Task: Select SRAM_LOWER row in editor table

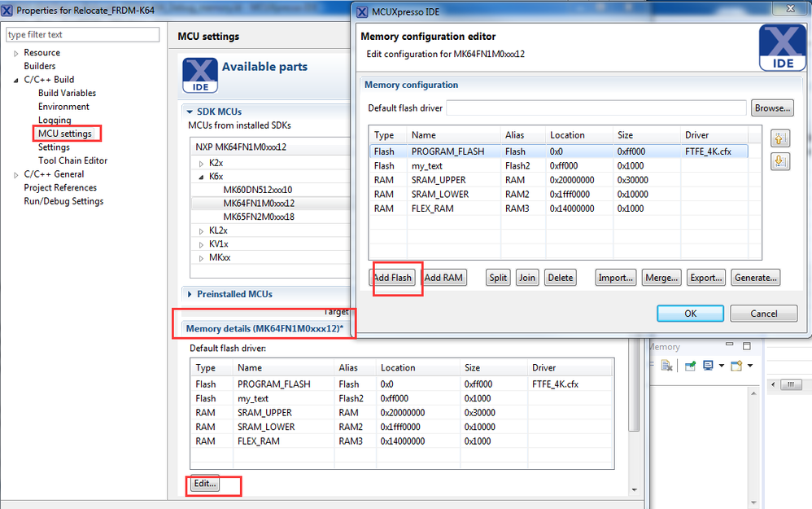Action: click(558, 195)
